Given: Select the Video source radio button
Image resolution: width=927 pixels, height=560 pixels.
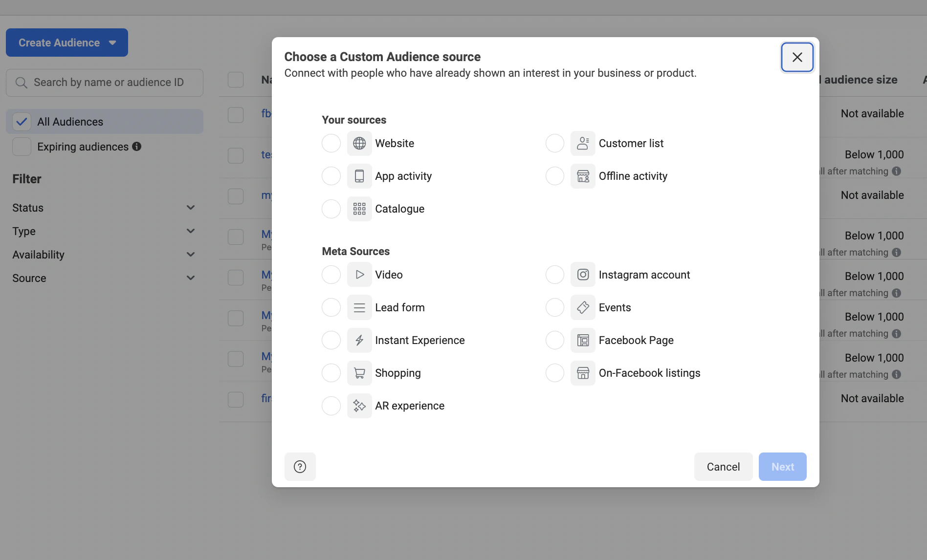Looking at the screenshot, I should [x=331, y=275].
